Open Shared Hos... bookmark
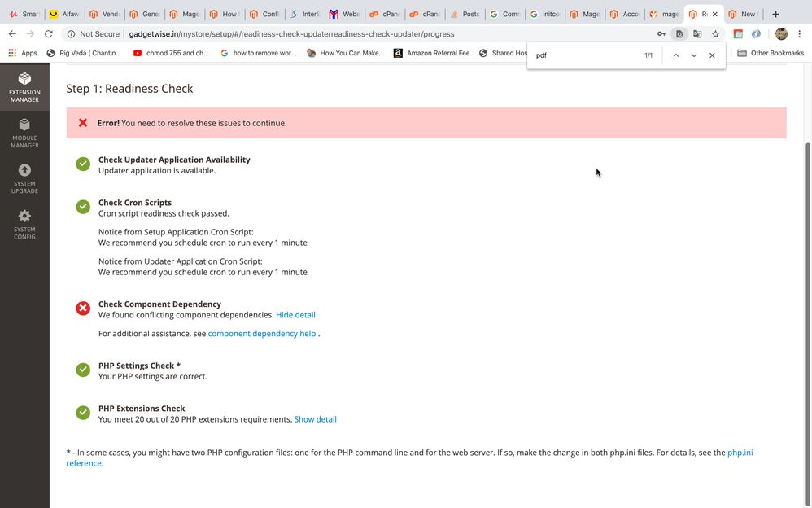 (x=504, y=53)
